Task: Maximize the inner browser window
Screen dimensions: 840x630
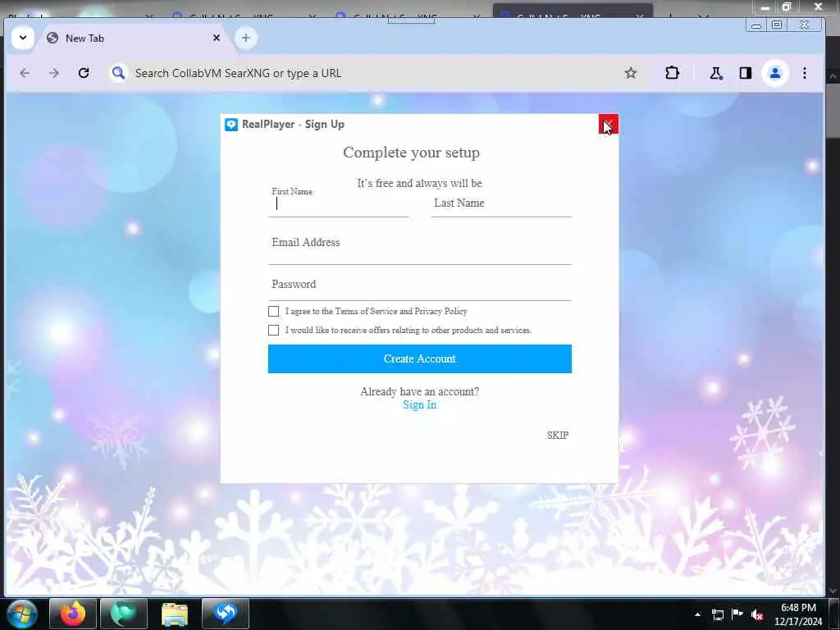Action: 777,25
